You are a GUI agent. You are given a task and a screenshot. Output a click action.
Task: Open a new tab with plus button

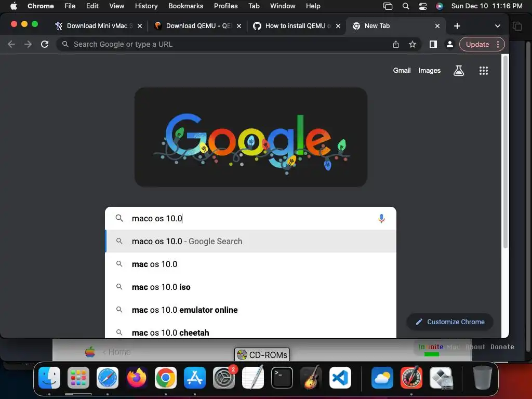coord(457,26)
